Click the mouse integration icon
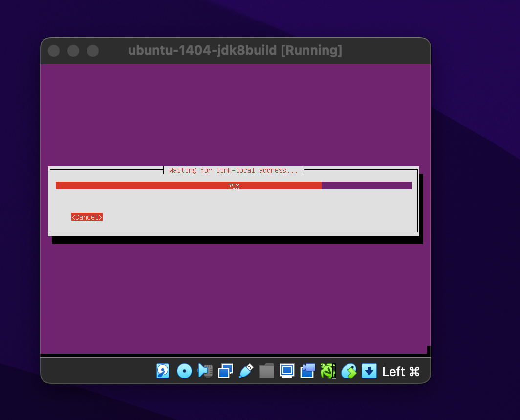Screen dimensions: 520x420 click(349, 371)
